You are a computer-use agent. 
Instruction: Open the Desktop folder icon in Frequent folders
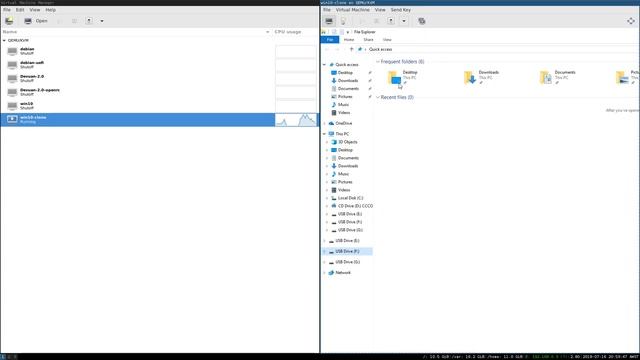(394, 78)
